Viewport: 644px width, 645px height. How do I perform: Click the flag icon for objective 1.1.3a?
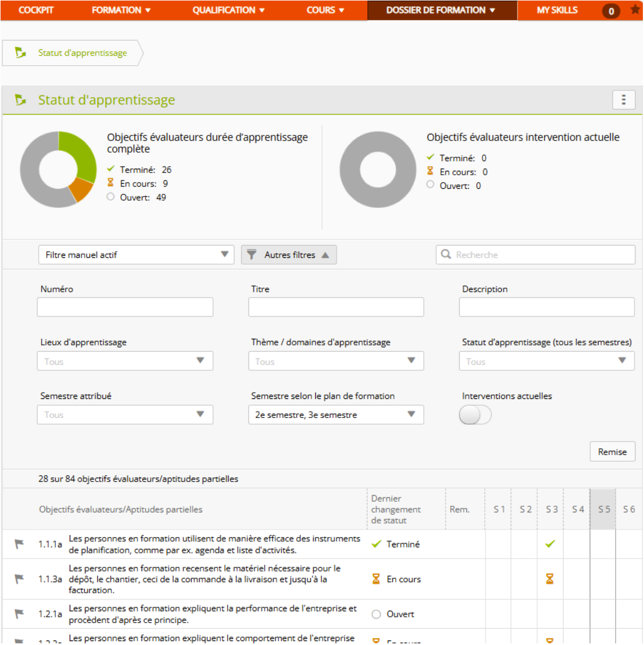[20, 579]
